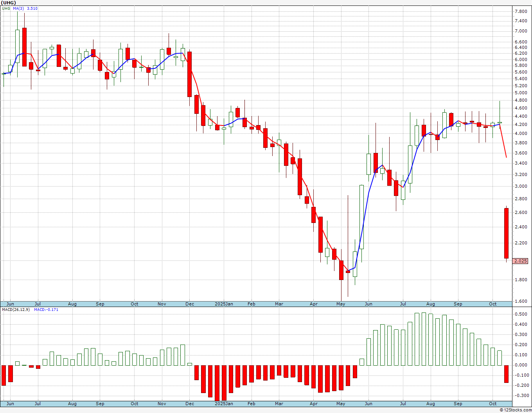Select the "4.200" price axis label

(x=521, y=124)
